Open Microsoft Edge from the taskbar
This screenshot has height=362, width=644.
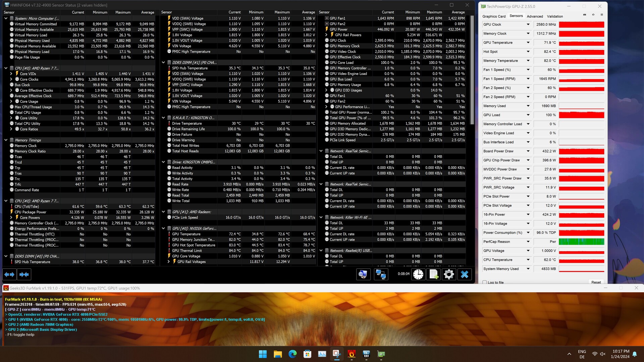coord(292,354)
